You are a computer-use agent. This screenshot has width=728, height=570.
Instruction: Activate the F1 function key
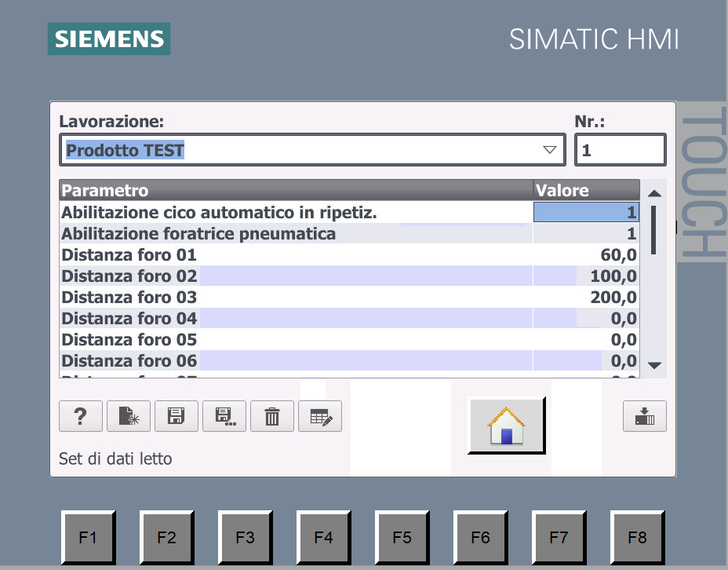click(x=88, y=538)
